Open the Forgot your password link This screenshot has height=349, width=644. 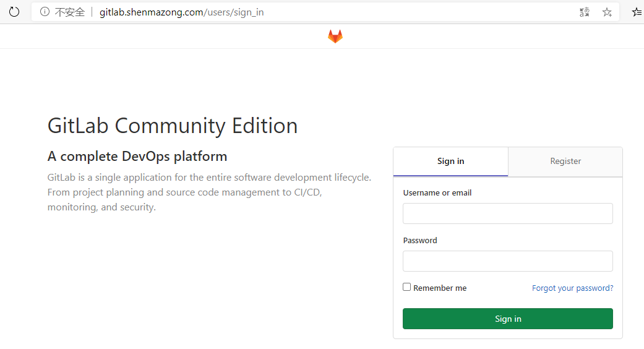tap(572, 288)
